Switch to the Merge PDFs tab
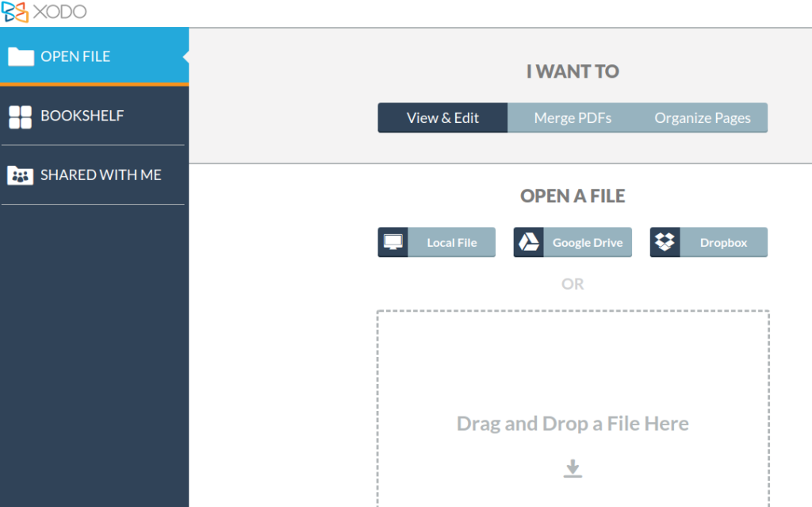This screenshot has width=812, height=507. point(573,117)
